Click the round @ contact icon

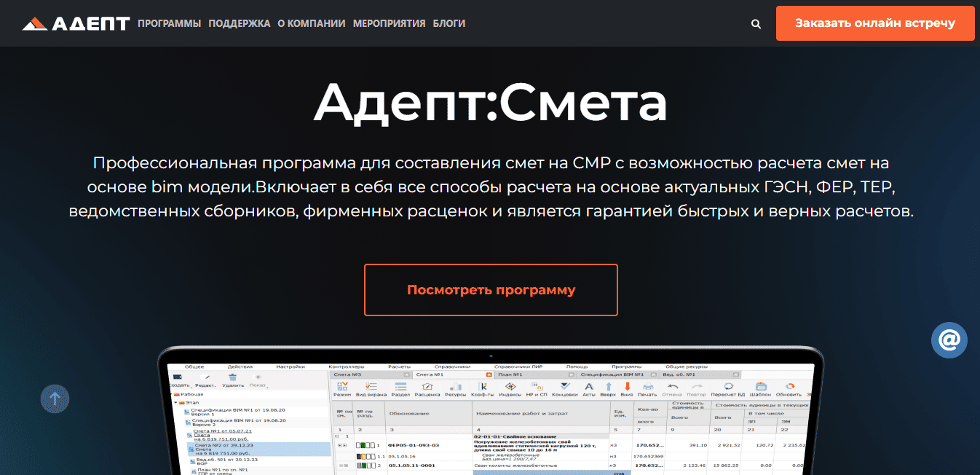click(949, 339)
